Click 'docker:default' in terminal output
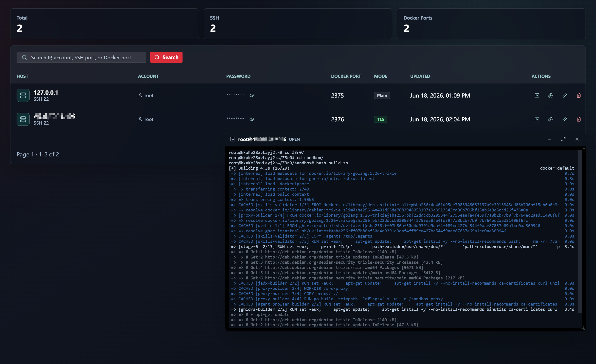Viewport: 596px width, 364px height. pyautogui.click(x=557, y=168)
